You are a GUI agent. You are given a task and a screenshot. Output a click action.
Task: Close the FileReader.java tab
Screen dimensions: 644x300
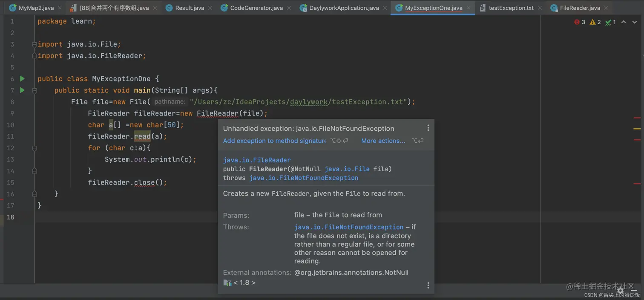coord(606,8)
